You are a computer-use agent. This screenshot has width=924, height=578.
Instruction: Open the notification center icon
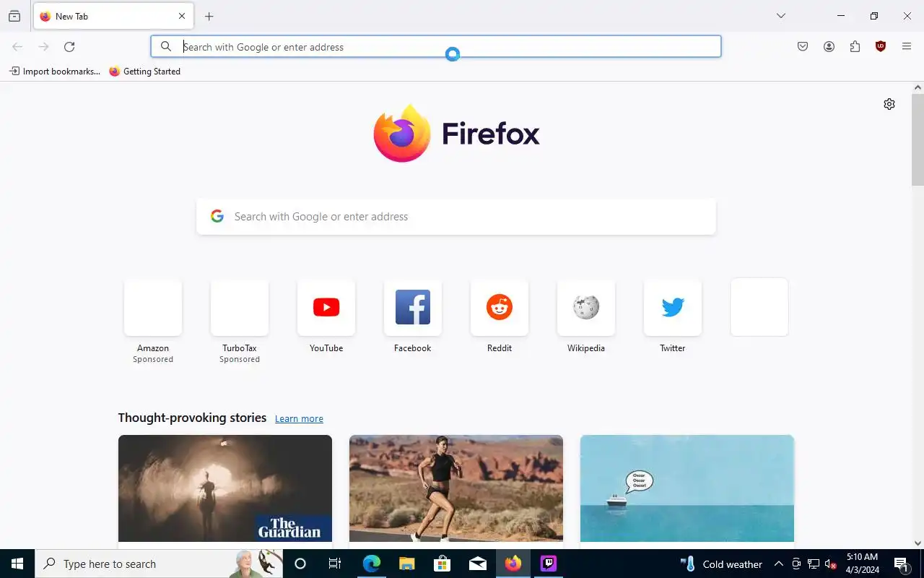pyautogui.click(x=902, y=564)
